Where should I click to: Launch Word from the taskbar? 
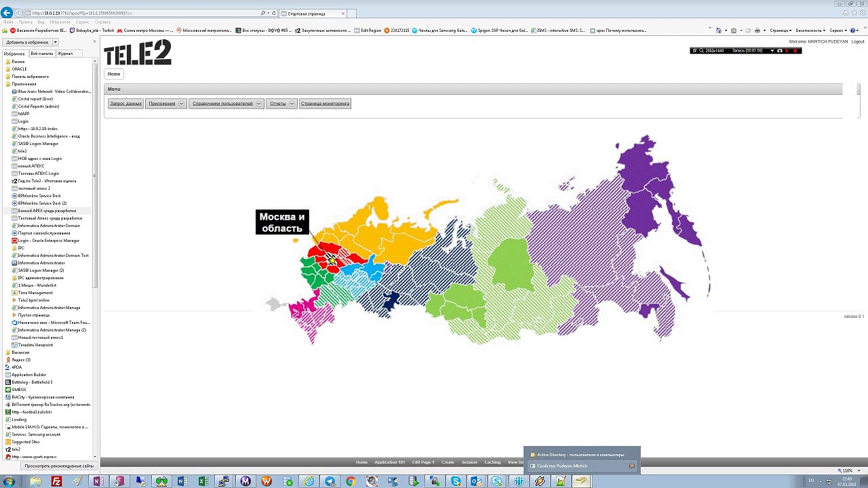(x=182, y=481)
